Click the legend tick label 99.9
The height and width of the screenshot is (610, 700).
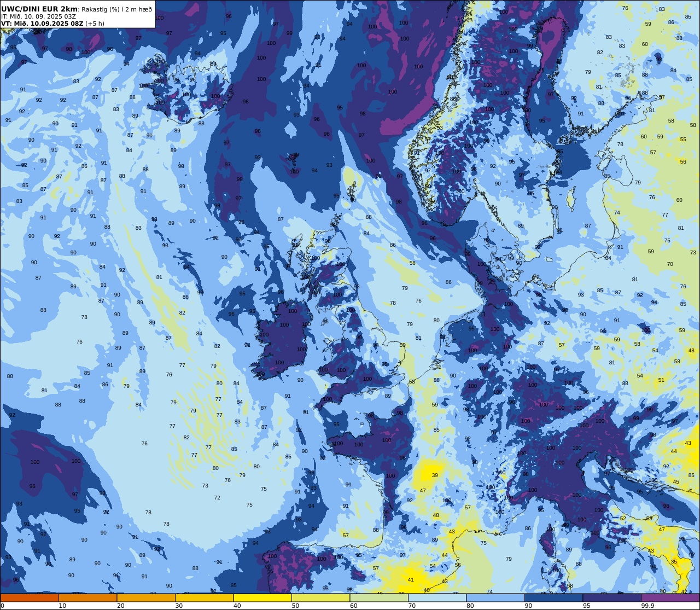[647, 606]
